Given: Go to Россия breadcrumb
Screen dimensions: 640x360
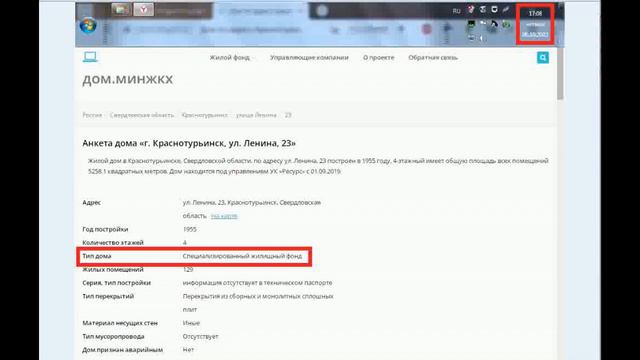Looking at the screenshot, I should tap(92, 115).
